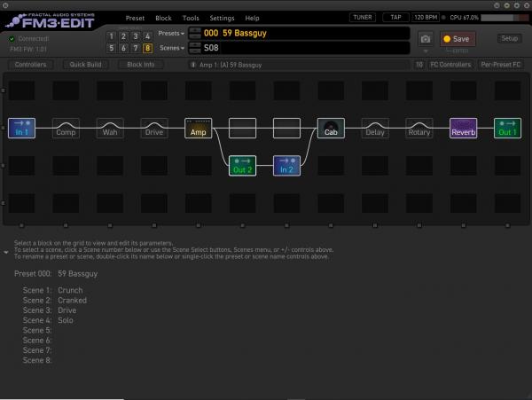
Task: Open the purple Reverb block
Action: pyautogui.click(x=464, y=128)
